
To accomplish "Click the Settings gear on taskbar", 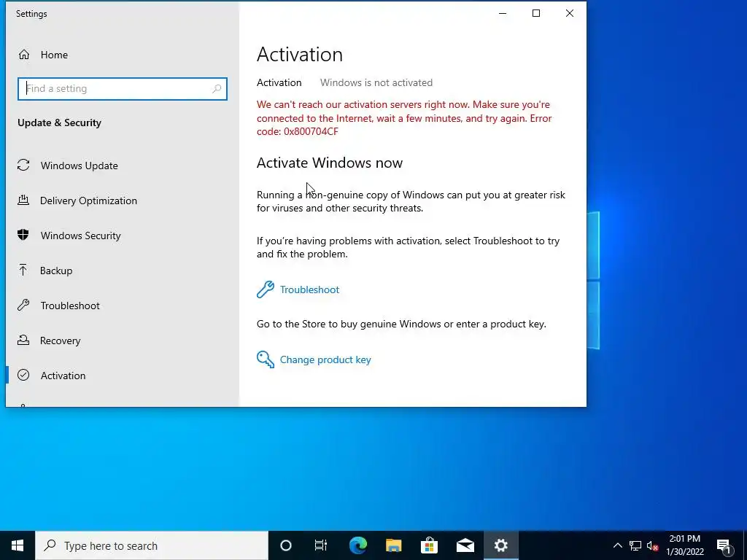I will tap(500, 545).
